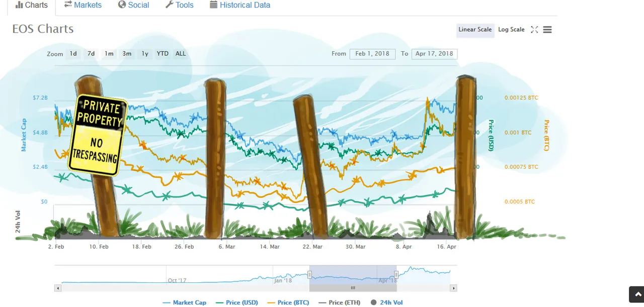644x307 pixels.
Task: Toggle Price (ETH) series in legend
Action: coord(340,302)
